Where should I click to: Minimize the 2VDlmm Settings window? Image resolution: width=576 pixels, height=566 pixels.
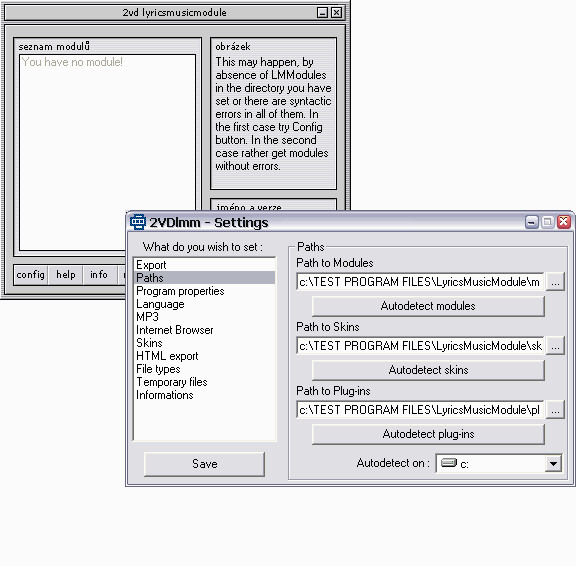(x=532, y=222)
